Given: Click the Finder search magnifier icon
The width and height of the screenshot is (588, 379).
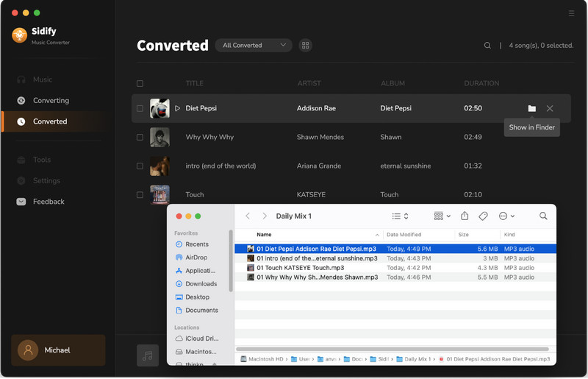Looking at the screenshot, I should (x=543, y=216).
